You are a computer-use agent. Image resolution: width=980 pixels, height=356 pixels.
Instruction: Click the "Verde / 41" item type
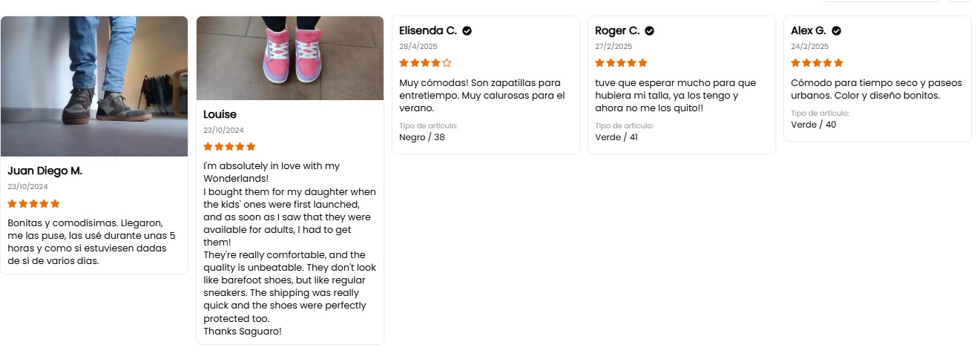pyautogui.click(x=616, y=137)
